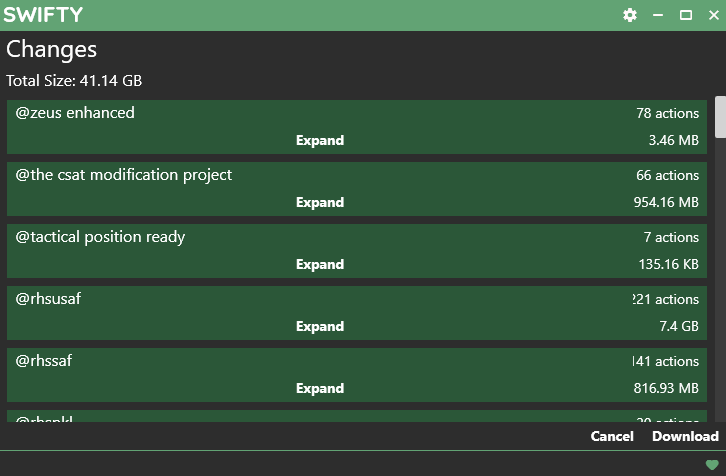
Task: Minimize the Swifty window
Action: pyautogui.click(x=658, y=15)
